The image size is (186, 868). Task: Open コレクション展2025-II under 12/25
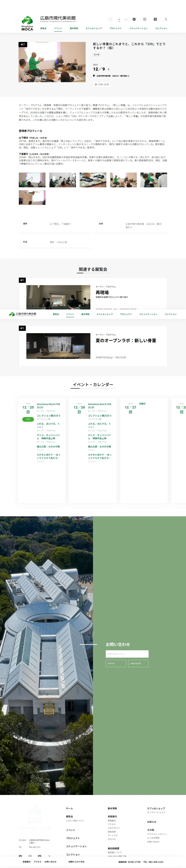(49, 415)
